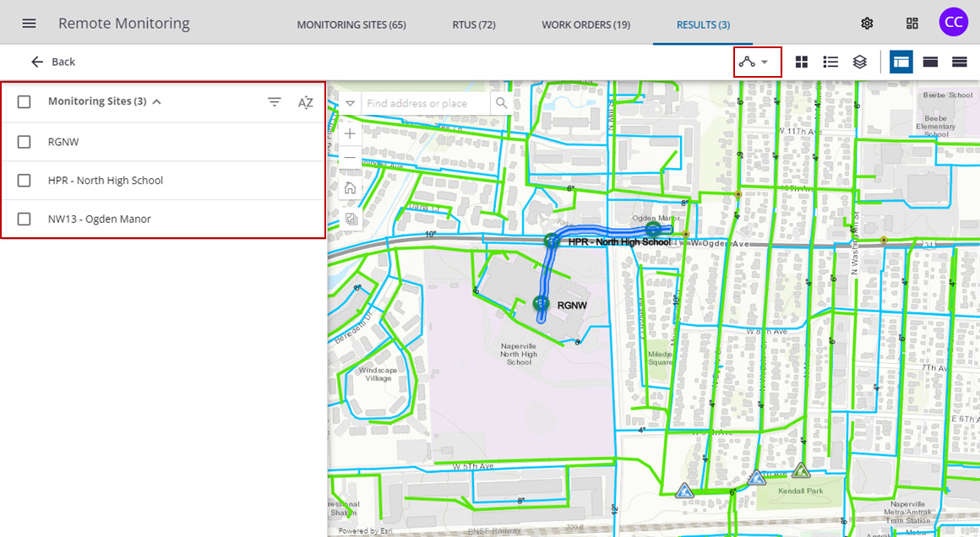Click the Find address or place field

pos(426,103)
